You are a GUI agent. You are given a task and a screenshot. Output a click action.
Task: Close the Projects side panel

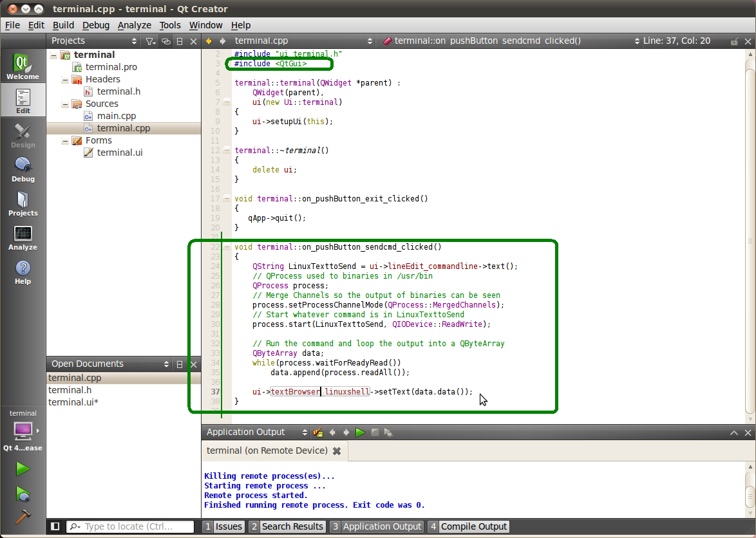click(x=193, y=41)
